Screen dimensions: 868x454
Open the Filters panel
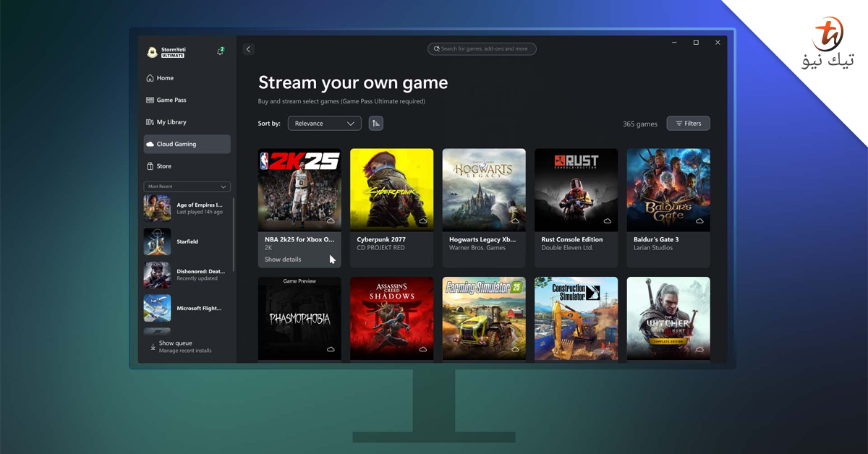tap(687, 123)
